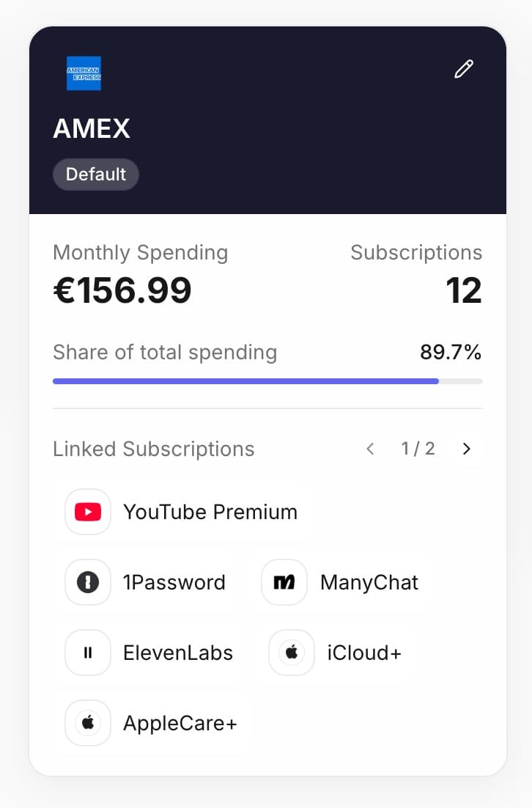Open the 1Password subscription
The width and height of the screenshot is (532, 808).
tap(174, 582)
